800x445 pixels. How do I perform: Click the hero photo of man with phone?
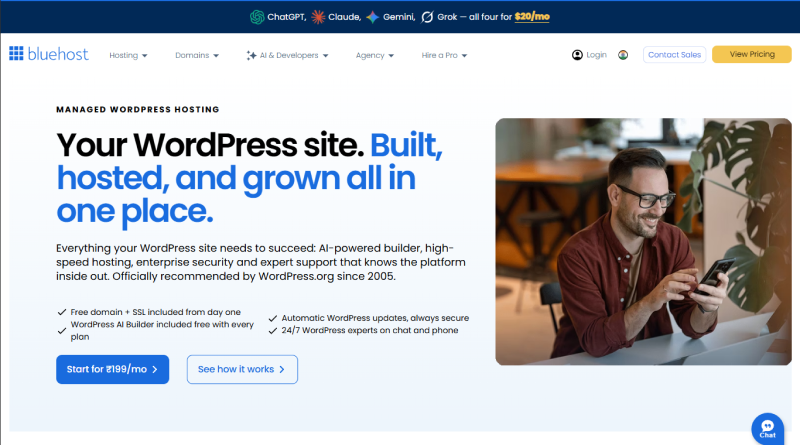[x=643, y=241]
